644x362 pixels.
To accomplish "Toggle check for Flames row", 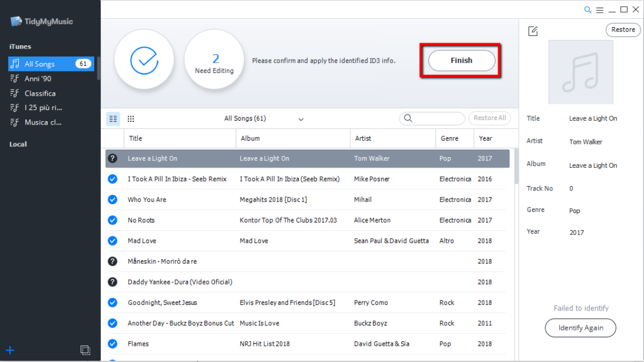I will tap(113, 344).
